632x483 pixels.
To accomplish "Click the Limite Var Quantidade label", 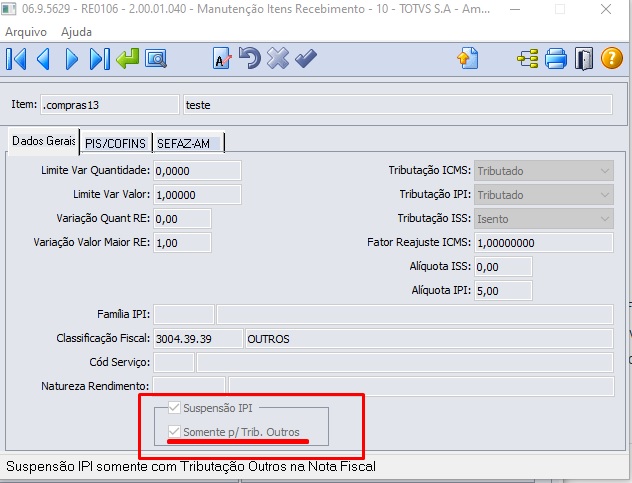I will click(96, 170).
